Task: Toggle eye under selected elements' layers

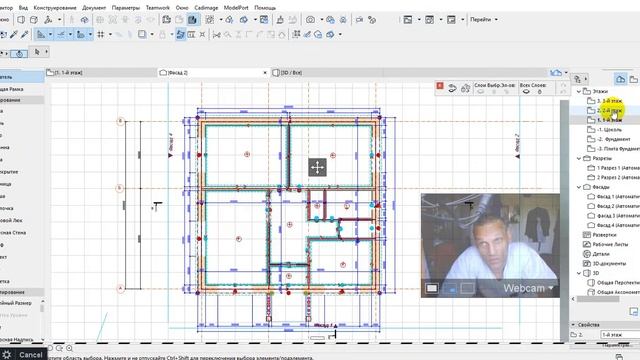Action: point(481,92)
